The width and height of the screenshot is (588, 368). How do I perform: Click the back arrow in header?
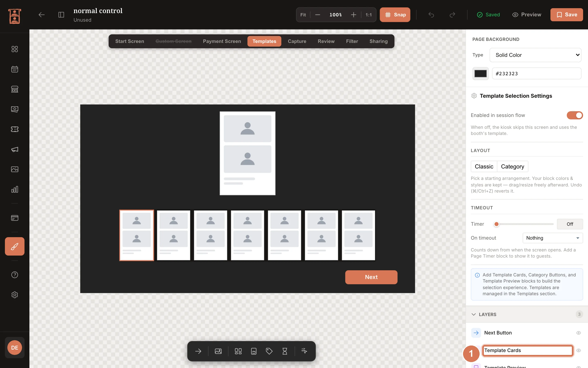[42, 15]
